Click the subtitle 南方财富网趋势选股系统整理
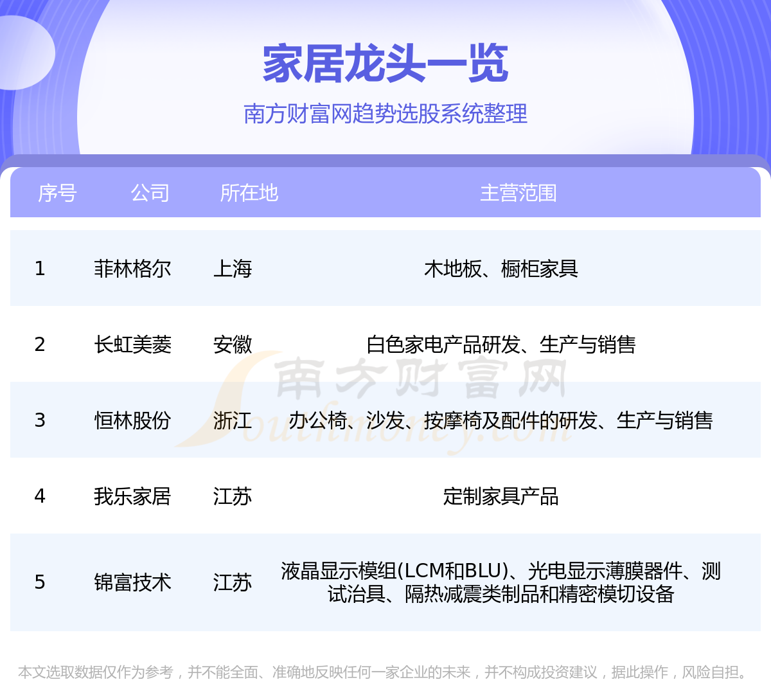 click(385, 114)
